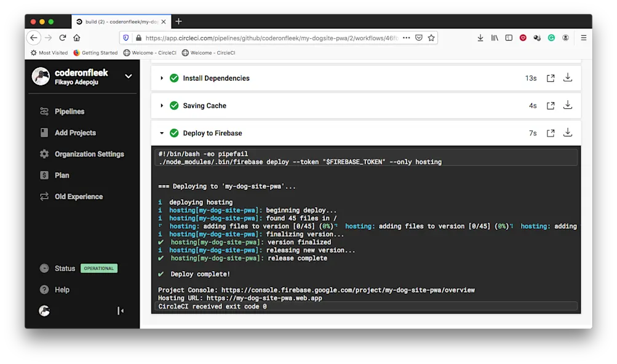The image size is (617, 364).
Task: Click the address bar URL field
Action: point(271,38)
